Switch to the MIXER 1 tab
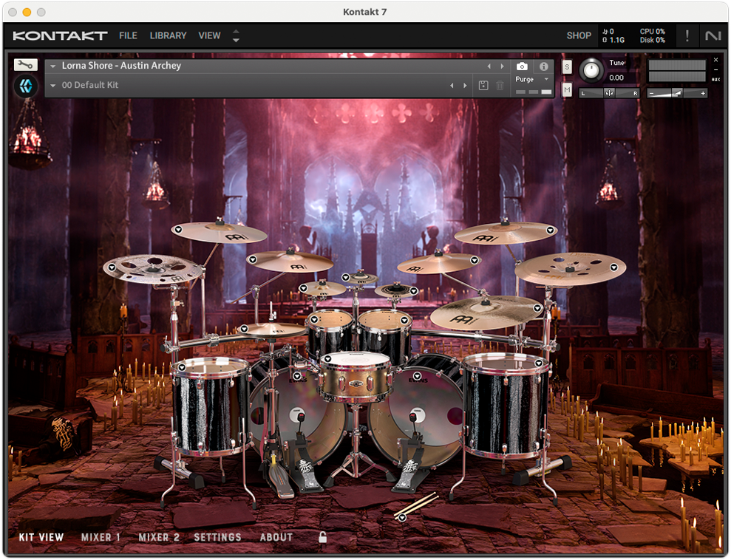 coord(101,538)
